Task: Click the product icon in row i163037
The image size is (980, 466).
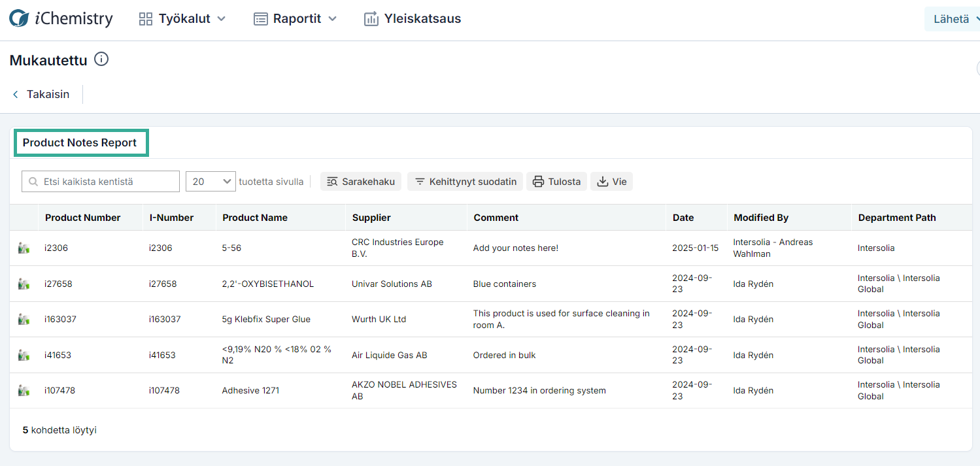Action: pos(24,319)
